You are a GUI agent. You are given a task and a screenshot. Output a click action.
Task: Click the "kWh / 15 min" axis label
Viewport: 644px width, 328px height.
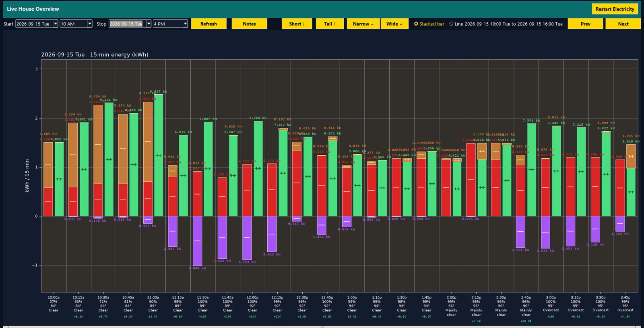point(27,176)
